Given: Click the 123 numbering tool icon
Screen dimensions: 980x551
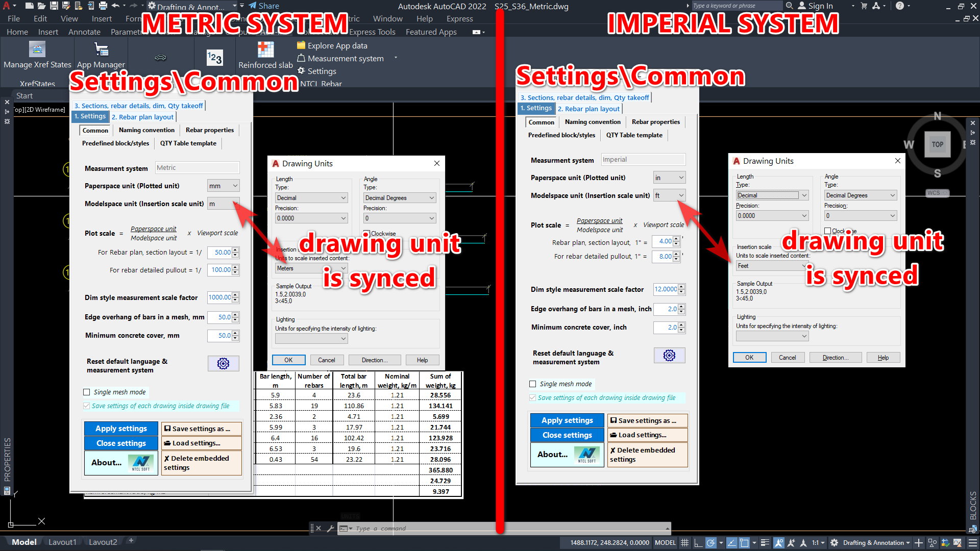Looking at the screenshot, I should 214,58.
